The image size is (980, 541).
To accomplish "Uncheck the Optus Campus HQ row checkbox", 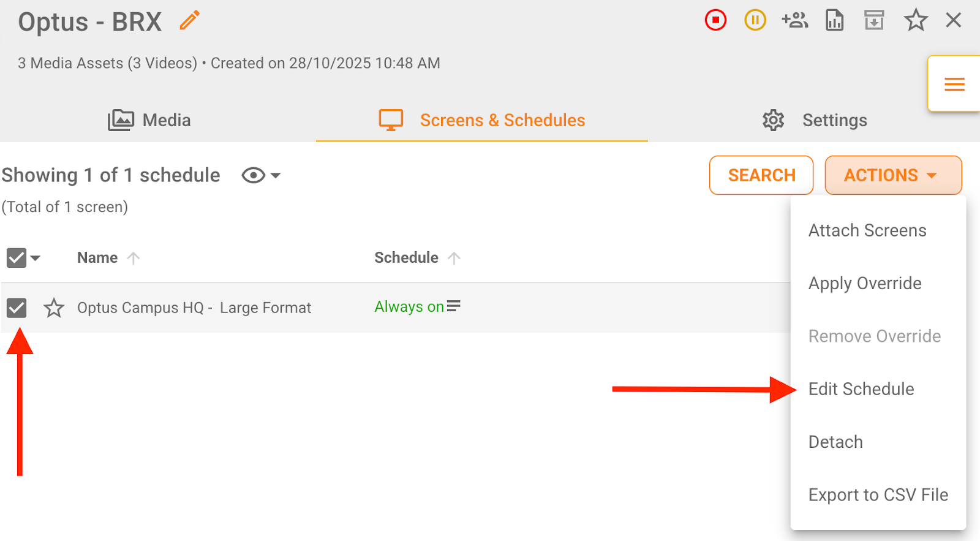I will (x=17, y=308).
